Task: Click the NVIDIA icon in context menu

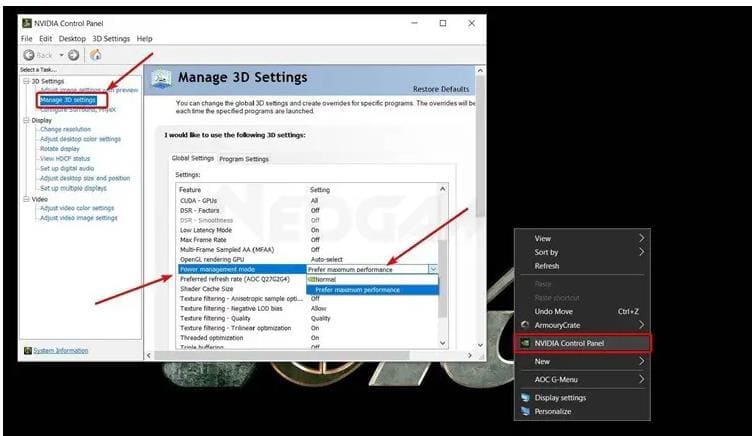Action: point(525,343)
